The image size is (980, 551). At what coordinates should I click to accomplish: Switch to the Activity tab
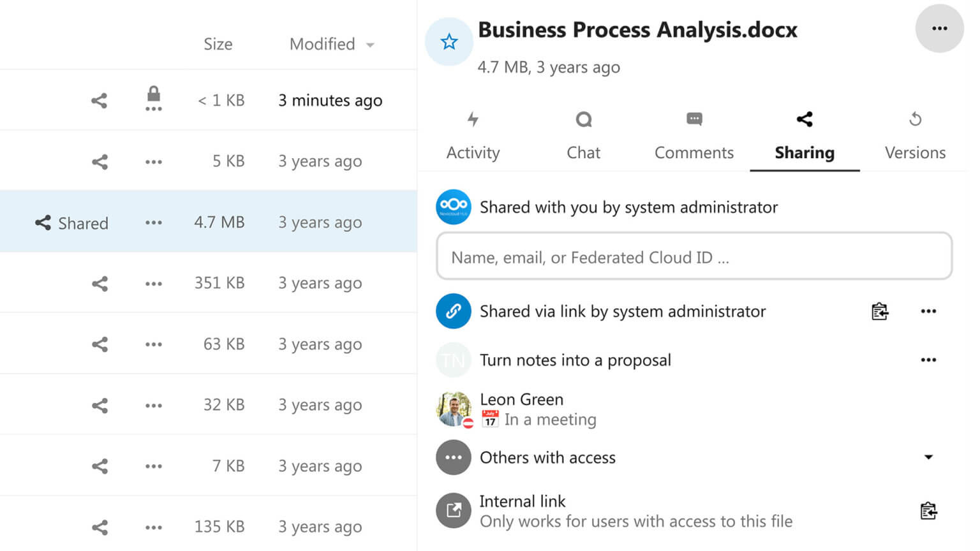(473, 135)
